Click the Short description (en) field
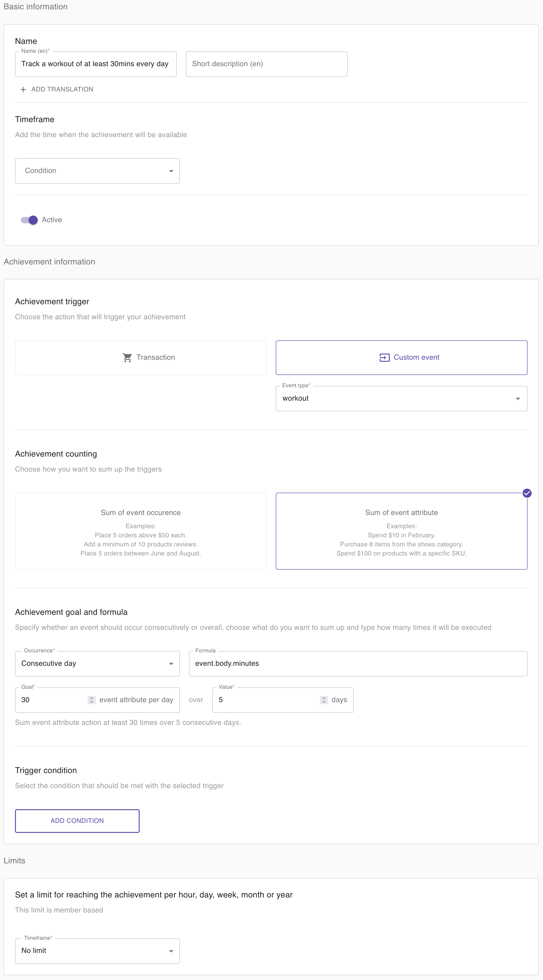Image resolution: width=543 pixels, height=980 pixels. 266,64
